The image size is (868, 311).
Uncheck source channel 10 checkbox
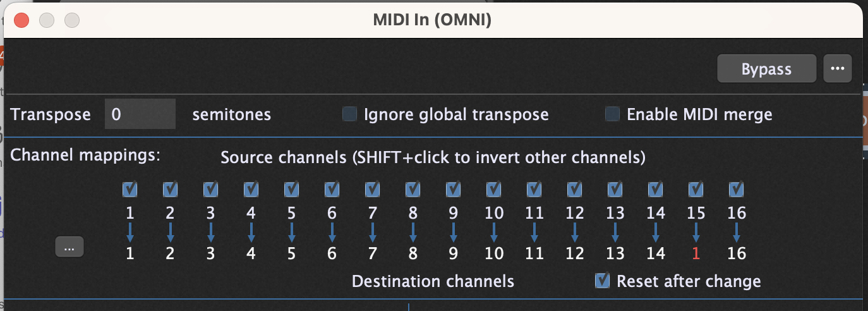(x=493, y=189)
